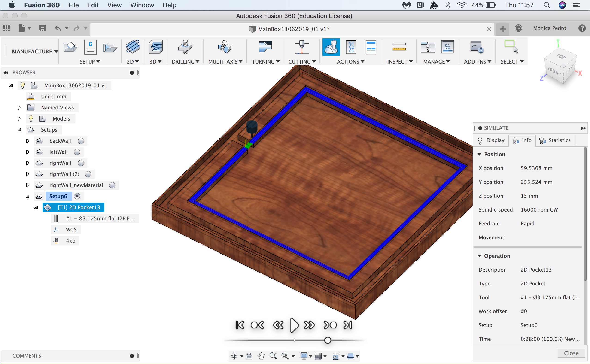Image resolution: width=590 pixels, height=364 pixels.
Task: Select the Turning operation icon
Action: (265, 46)
